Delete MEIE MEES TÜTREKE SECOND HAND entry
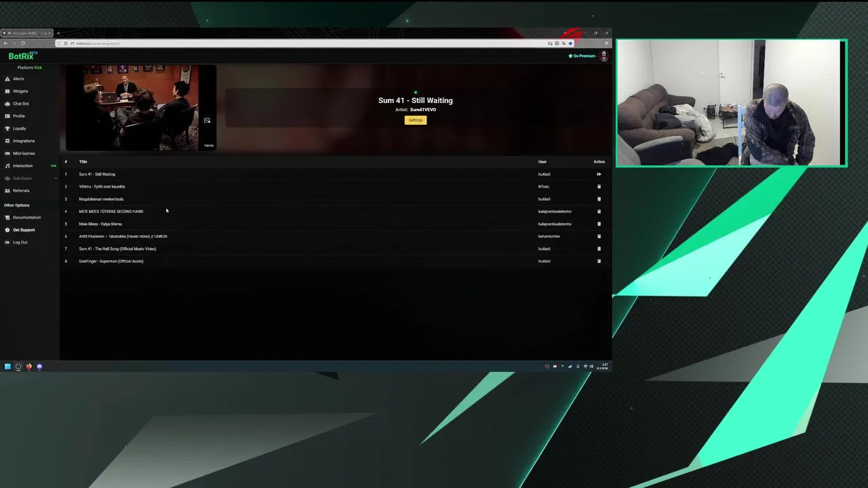 599,211
